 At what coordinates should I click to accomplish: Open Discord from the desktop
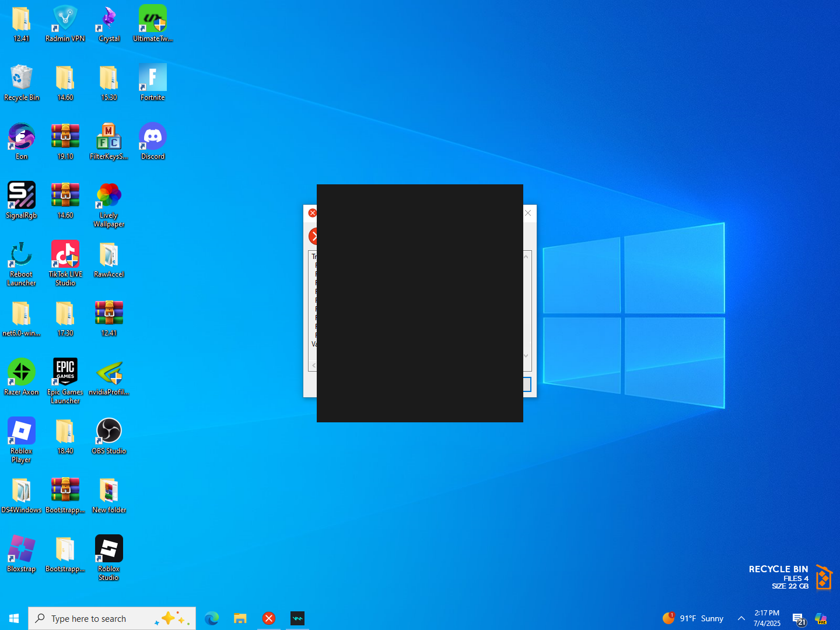click(152, 138)
